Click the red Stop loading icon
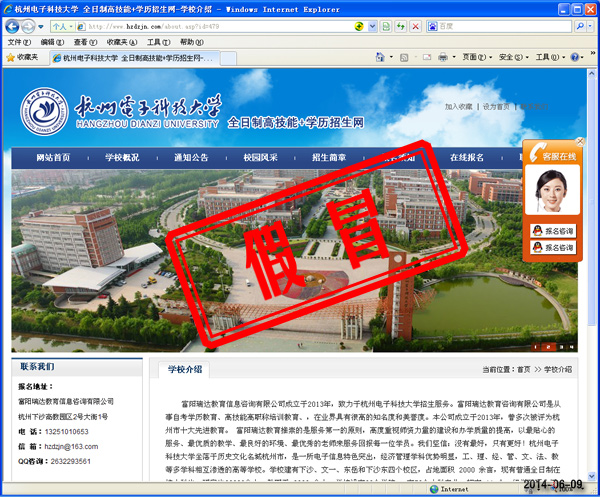600x497 pixels. tap(415, 26)
